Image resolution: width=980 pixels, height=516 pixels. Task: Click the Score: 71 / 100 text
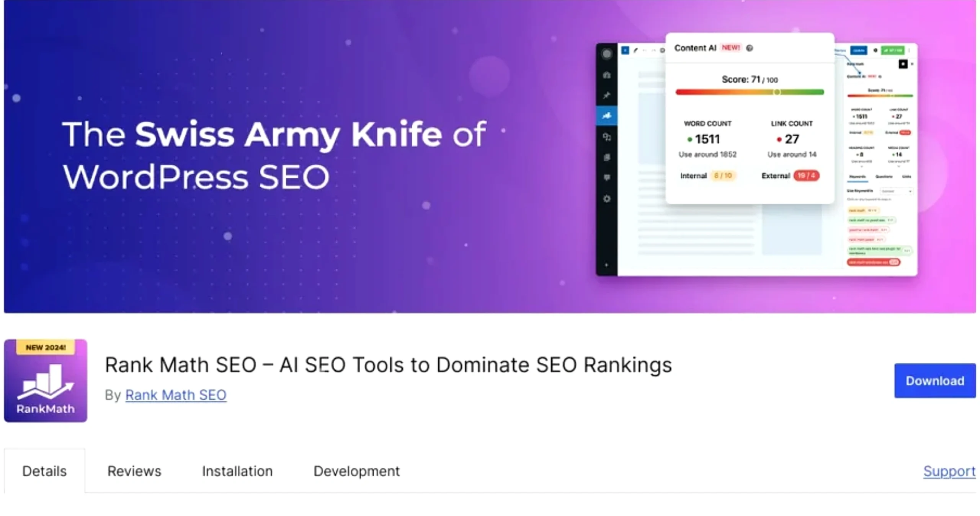(750, 80)
